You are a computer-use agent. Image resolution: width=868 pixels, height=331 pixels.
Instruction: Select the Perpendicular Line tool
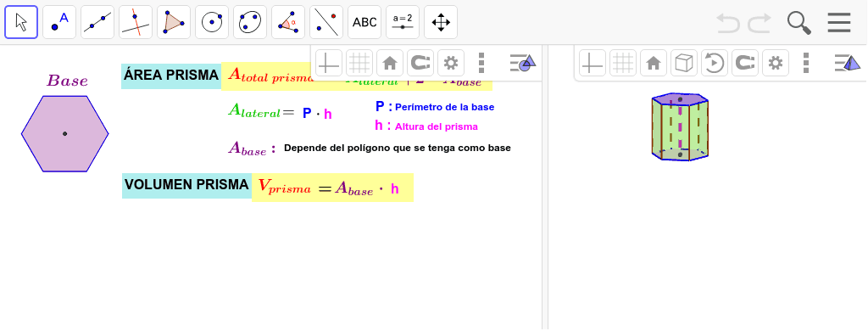pos(136,22)
